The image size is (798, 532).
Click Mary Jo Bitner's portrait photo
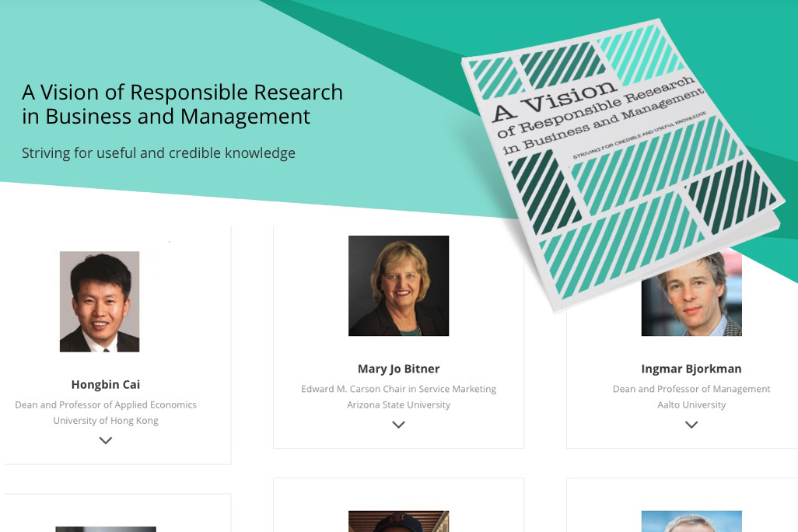point(398,285)
